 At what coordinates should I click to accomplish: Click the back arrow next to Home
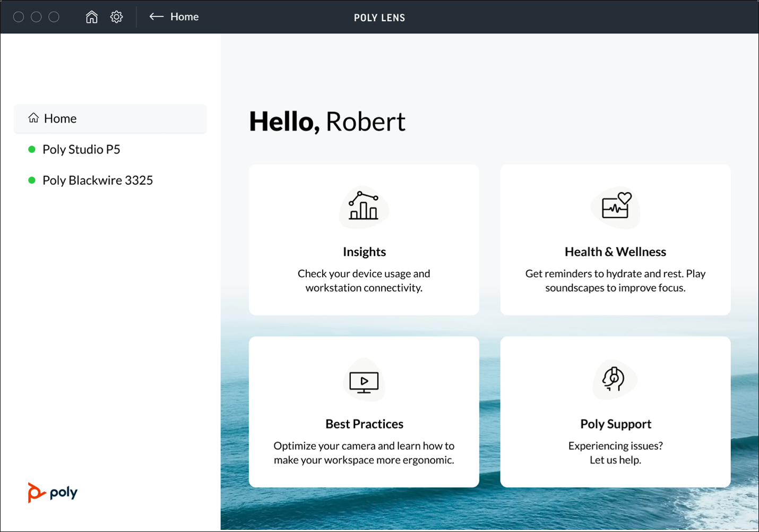pyautogui.click(x=156, y=16)
